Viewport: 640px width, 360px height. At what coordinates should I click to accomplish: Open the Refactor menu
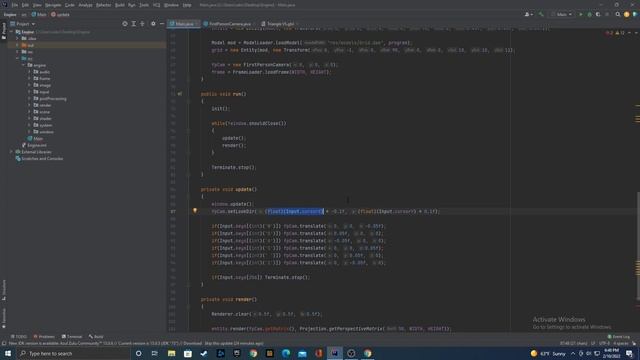click(103, 5)
